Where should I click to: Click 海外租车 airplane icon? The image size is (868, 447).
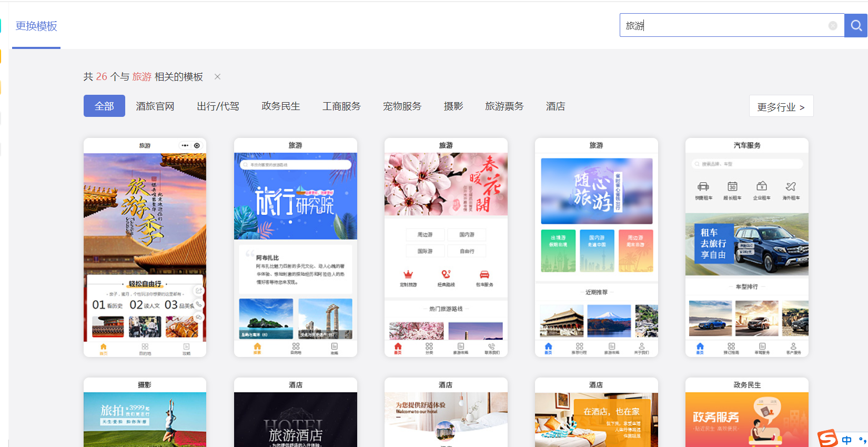click(791, 186)
